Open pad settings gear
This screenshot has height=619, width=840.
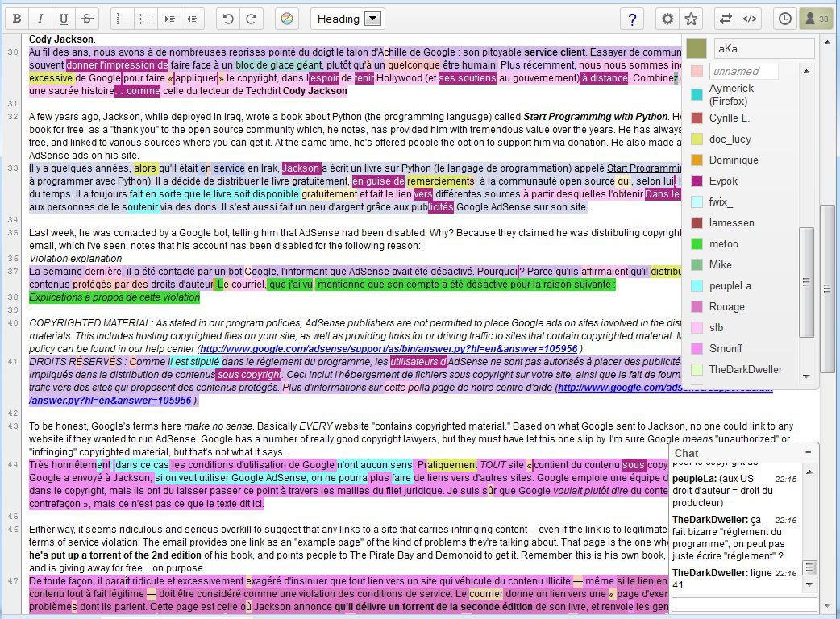(667, 19)
